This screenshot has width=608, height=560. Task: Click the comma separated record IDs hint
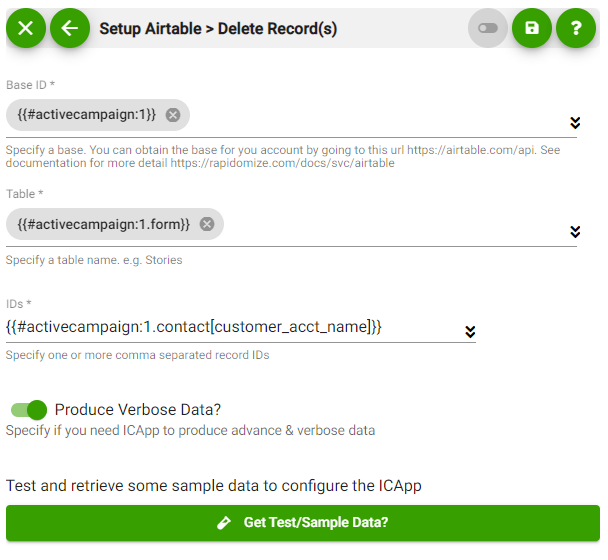click(137, 355)
